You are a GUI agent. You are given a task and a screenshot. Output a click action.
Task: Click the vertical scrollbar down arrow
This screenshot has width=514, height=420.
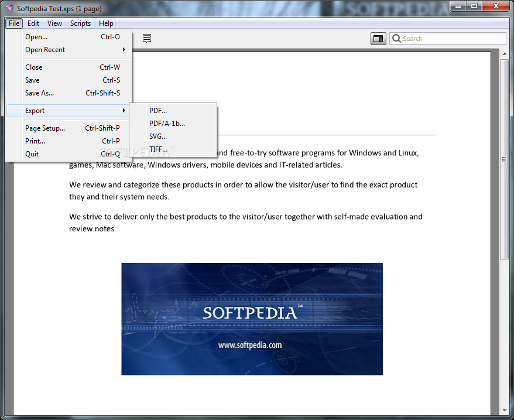(504, 411)
